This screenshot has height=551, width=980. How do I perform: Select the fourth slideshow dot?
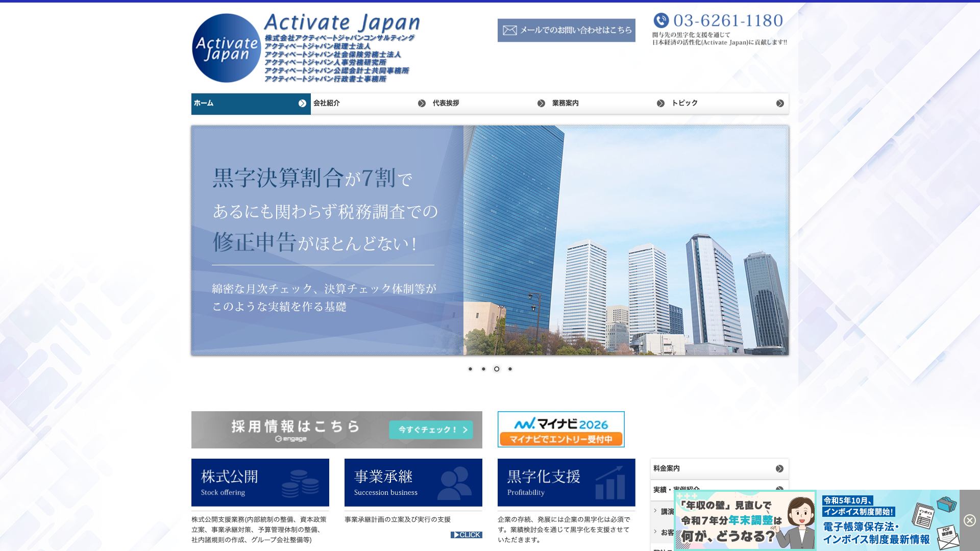coord(510,369)
